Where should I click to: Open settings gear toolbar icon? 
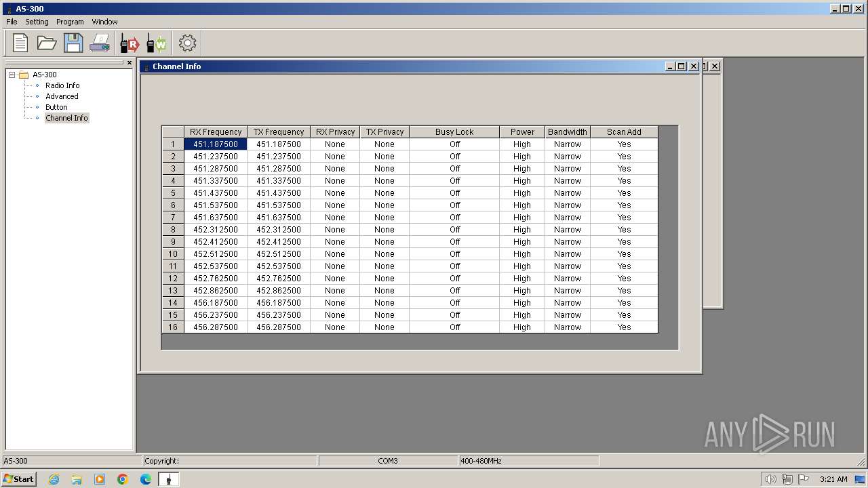[x=187, y=43]
